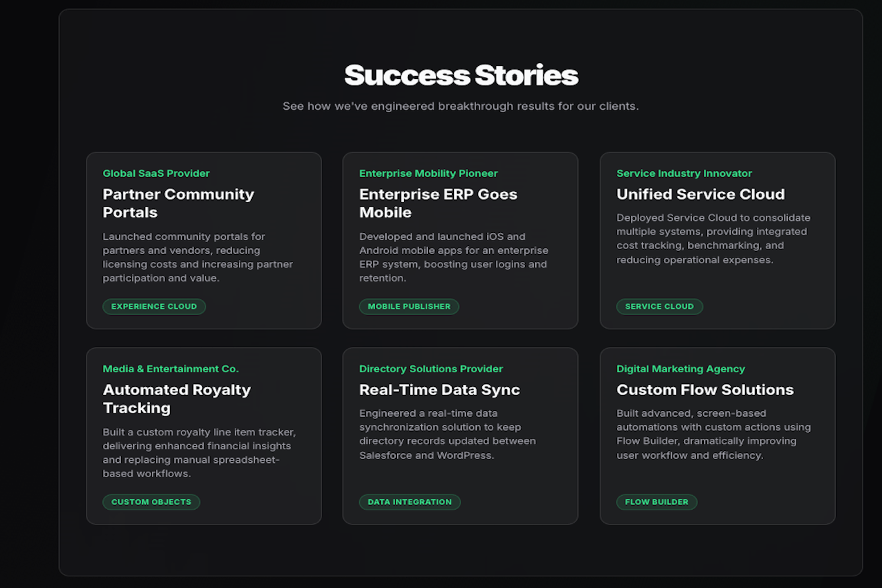Select the Digital Marketing Agency label
The height and width of the screenshot is (588, 882).
680,369
